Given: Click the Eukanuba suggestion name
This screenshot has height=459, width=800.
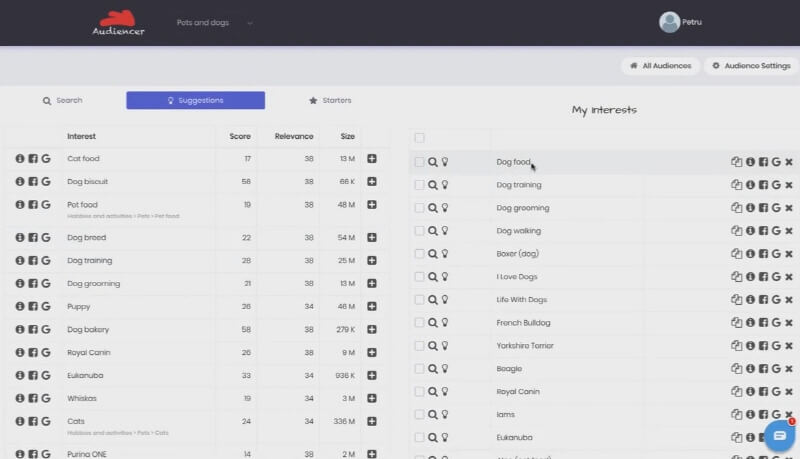Looking at the screenshot, I should (85, 375).
